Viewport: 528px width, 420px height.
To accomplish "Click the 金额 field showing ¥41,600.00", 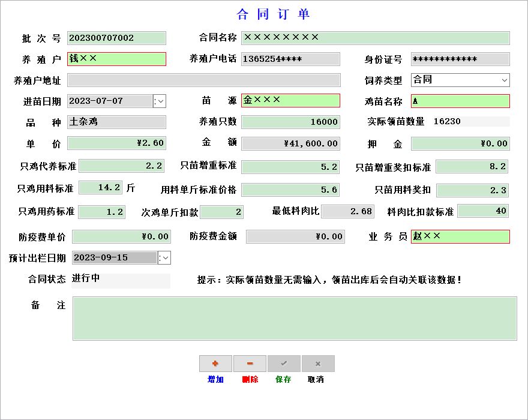I will pos(290,143).
